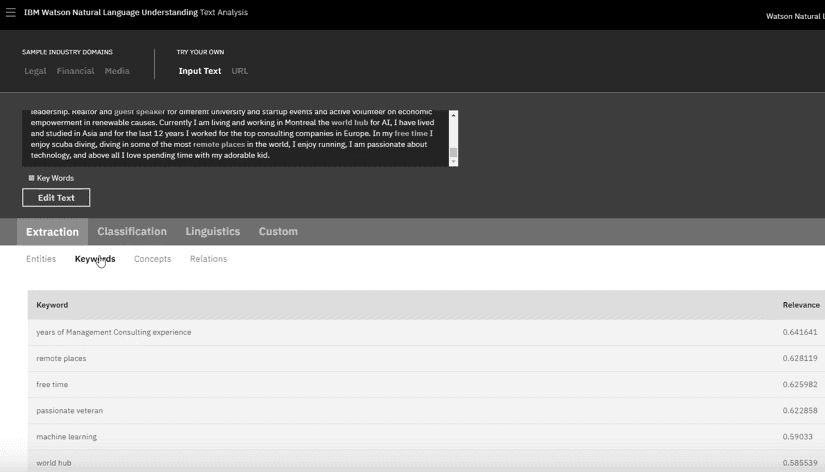
Task: Click inside the input text area
Action: click(x=235, y=138)
